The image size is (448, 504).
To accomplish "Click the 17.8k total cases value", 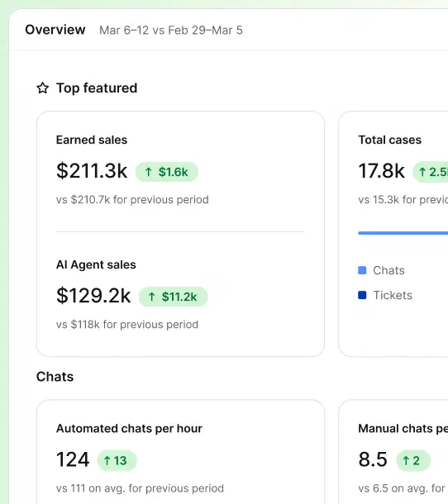I will 381,171.
